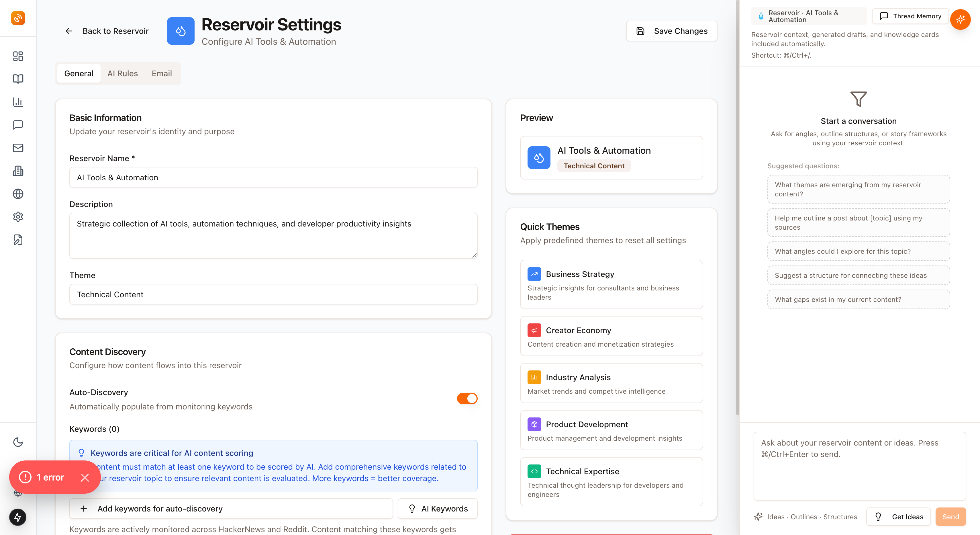The image size is (980, 535).
Task: Open the Thread Memory panel
Action: pyautogui.click(x=910, y=16)
